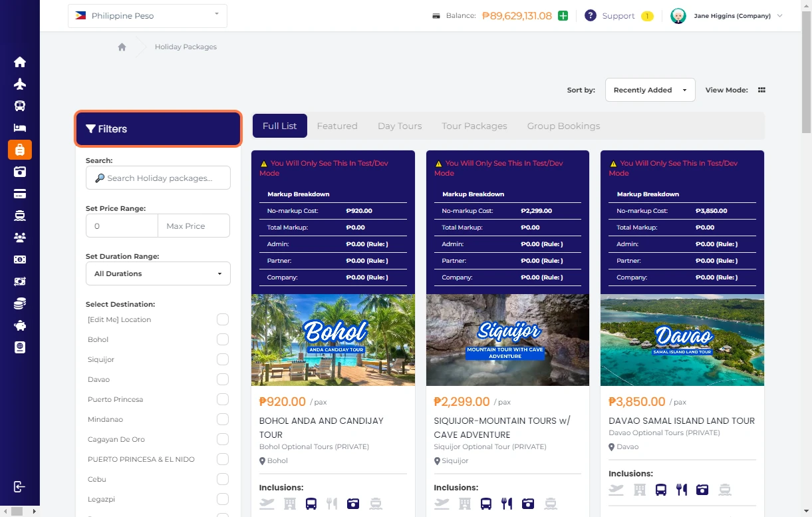The height and width of the screenshot is (517, 812).
Task: Switch view mode using the grid icon
Action: pos(761,90)
